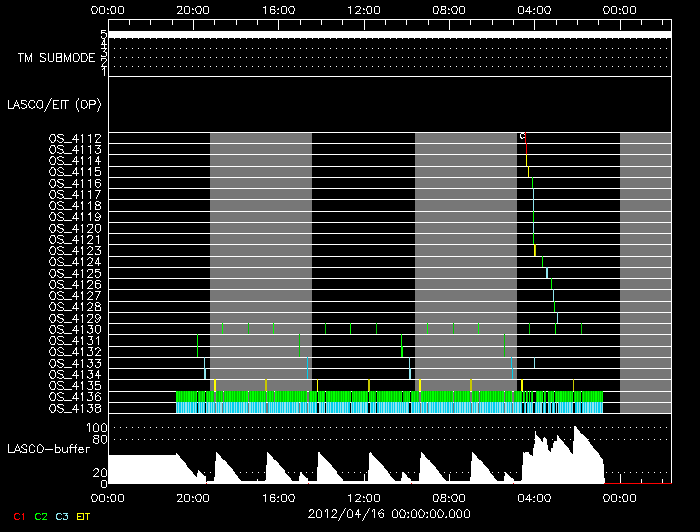This screenshot has height=532, width=700.
Task: Click the OS_4123 row label
Action: pos(75,251)
